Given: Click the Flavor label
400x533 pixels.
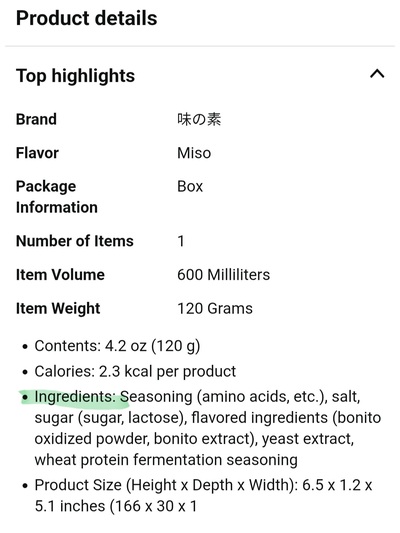Looking at the screenshot, I should point(37,153).
